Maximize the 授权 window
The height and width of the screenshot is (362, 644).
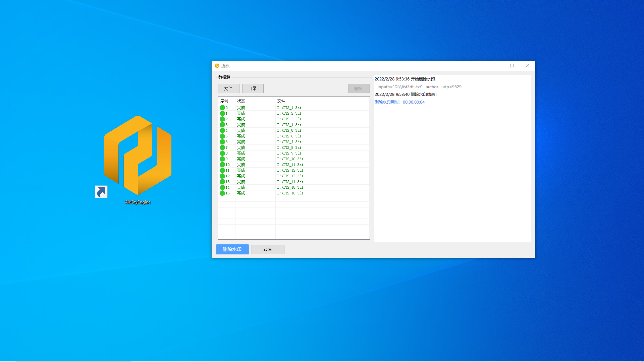[512, 66]
